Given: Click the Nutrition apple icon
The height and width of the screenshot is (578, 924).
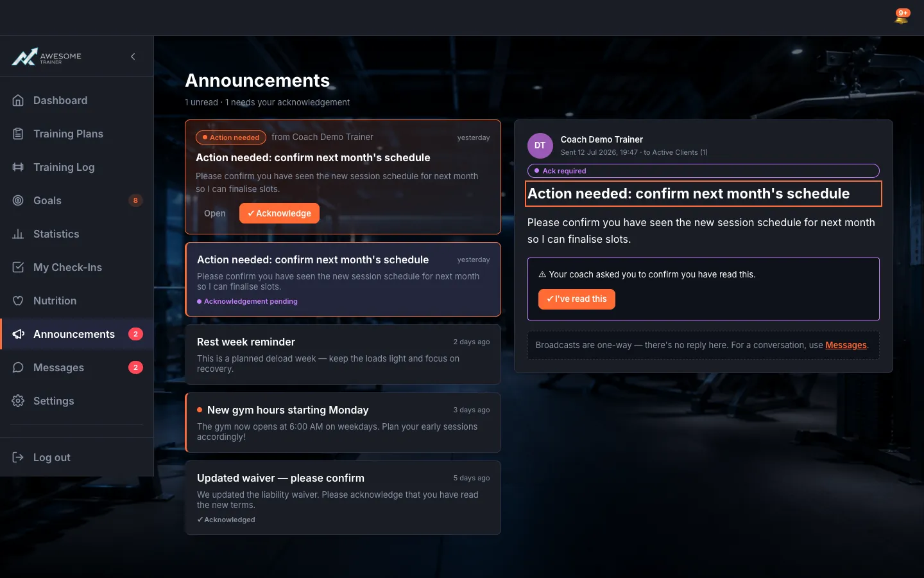Looking at the screenshot, I should pos(18,301).
